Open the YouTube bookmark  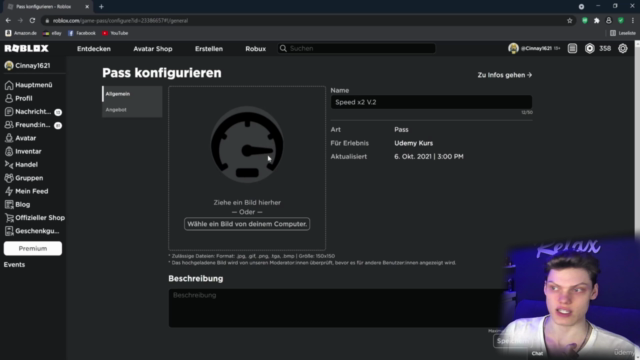115,33
